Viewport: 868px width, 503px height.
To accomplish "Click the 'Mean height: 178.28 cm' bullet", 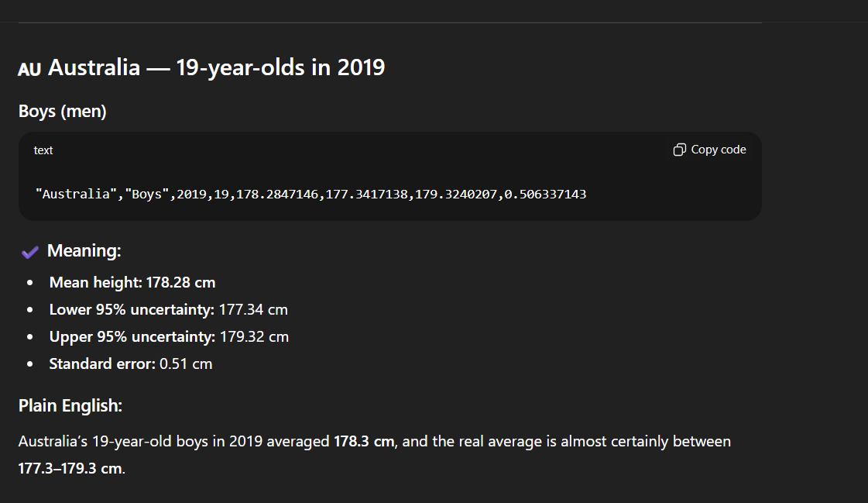I will pyautogui.click(x=132, y=282).
